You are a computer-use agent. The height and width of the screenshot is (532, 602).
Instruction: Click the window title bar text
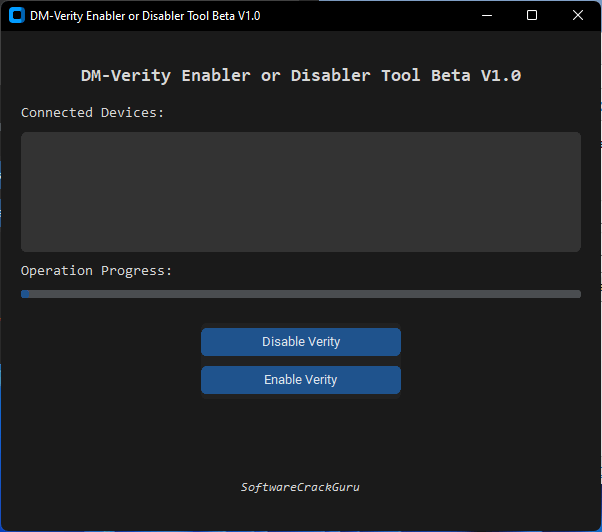pyautogui.click(x=145, y=16)
